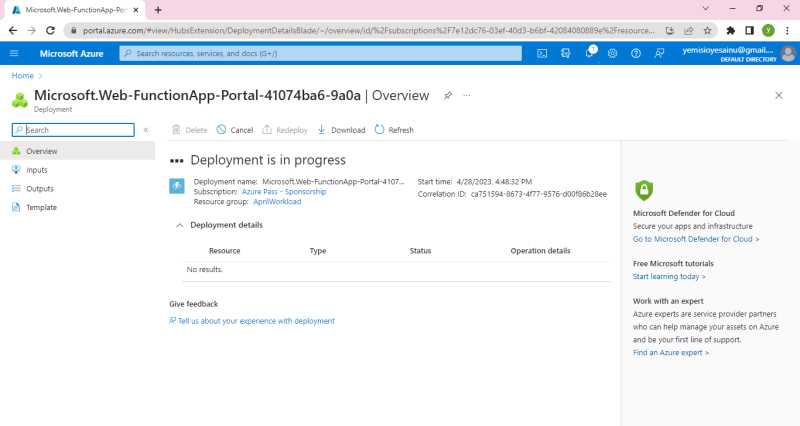
Task: Open the tab search dropdown chevron
Action: (706, 8)
